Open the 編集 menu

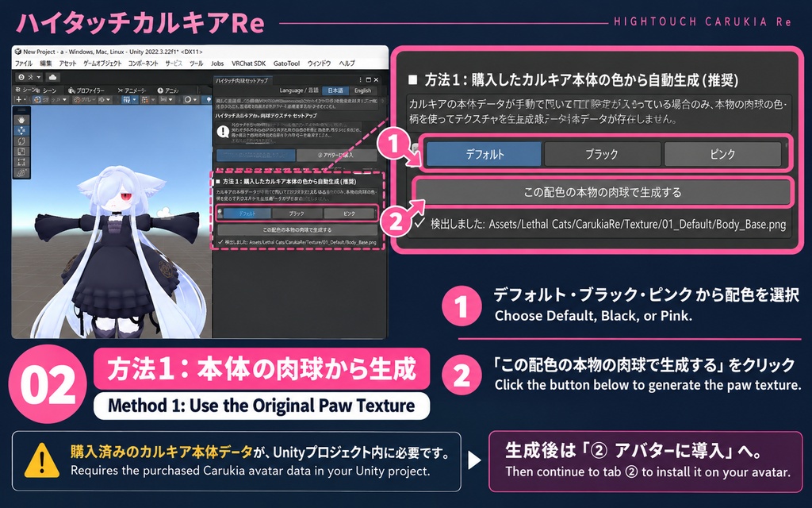pyautogui.click(x=45, y=63)
